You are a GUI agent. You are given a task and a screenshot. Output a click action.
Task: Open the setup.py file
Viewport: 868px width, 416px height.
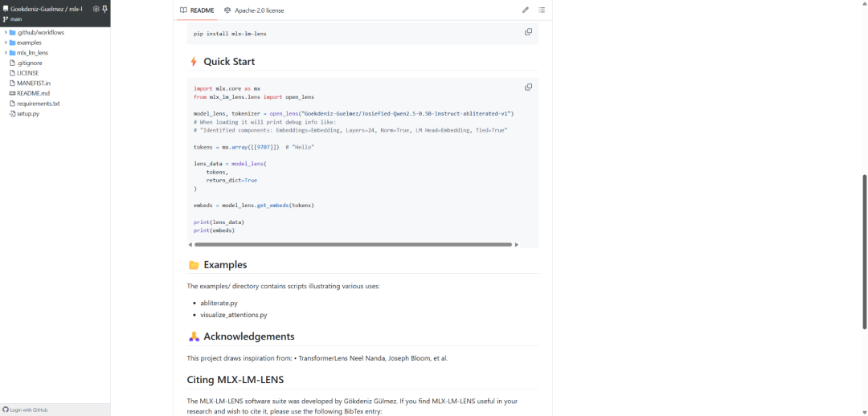click(27, 113)
